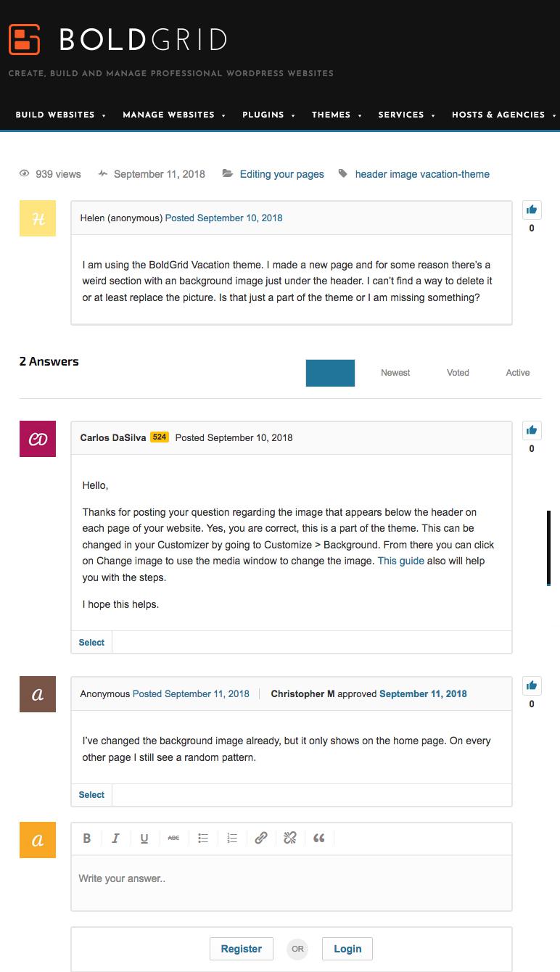Toggle italic formatting in the answer editor
560x972 pixels.
[x=115, y=839]
